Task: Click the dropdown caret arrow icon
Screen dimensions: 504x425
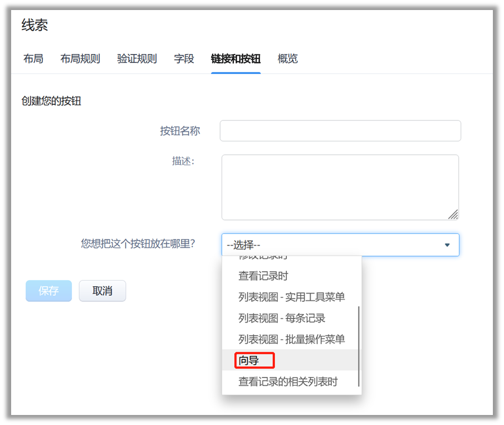Action: [447, 245]
